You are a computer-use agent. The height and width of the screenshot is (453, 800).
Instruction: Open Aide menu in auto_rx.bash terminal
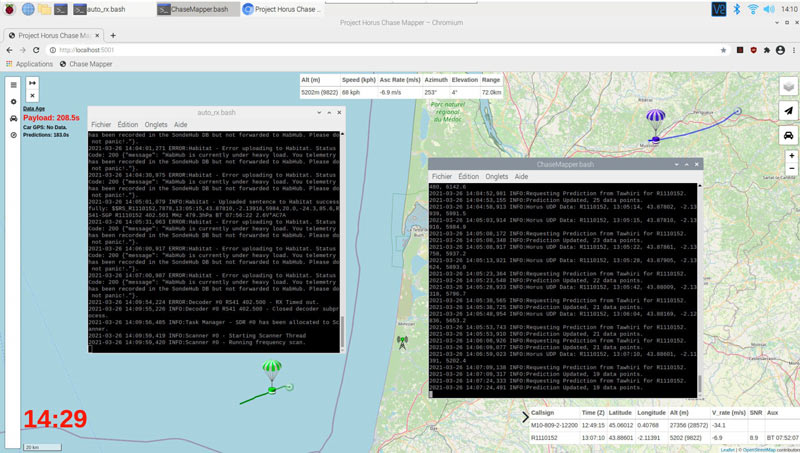(x=181, y=124)
